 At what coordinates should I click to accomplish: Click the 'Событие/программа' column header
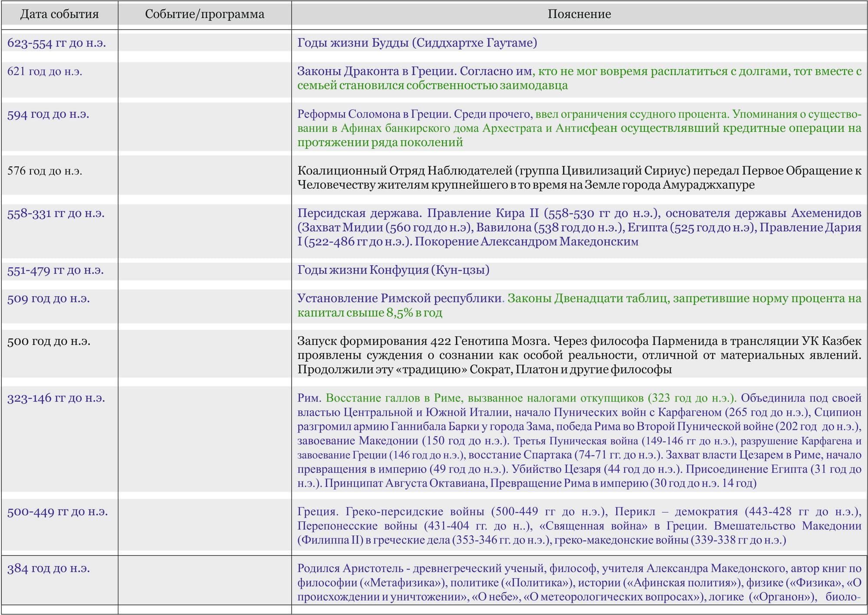click(x=205, y=14)
